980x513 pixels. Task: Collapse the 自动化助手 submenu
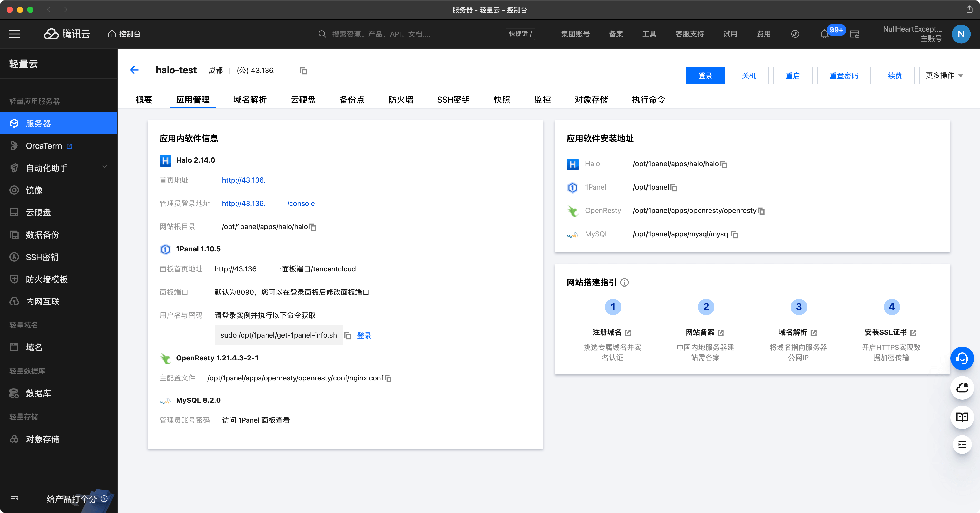click(105, 166)
